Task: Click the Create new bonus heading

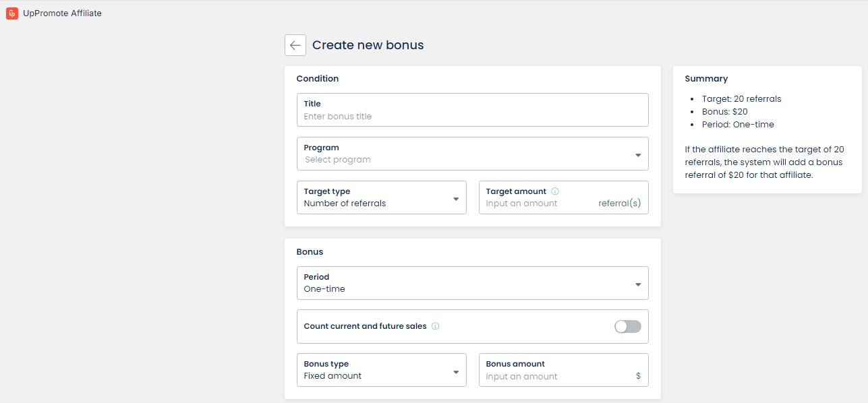Action: coord(368,45)
